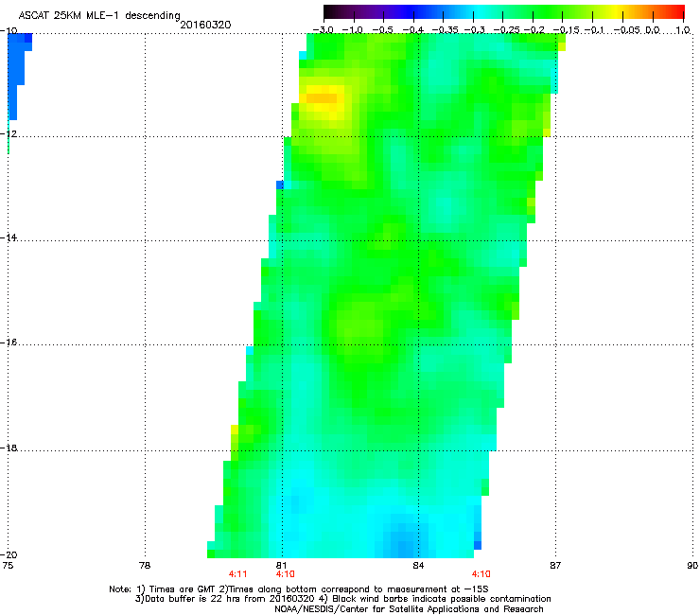Click the colorbar label "-3.0"

tap(323, 30)
